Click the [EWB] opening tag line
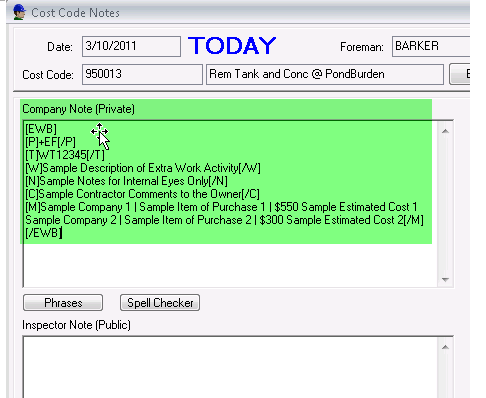Image resolution: width=486 pixels, height=398 pixels. [x=41, y=129]
